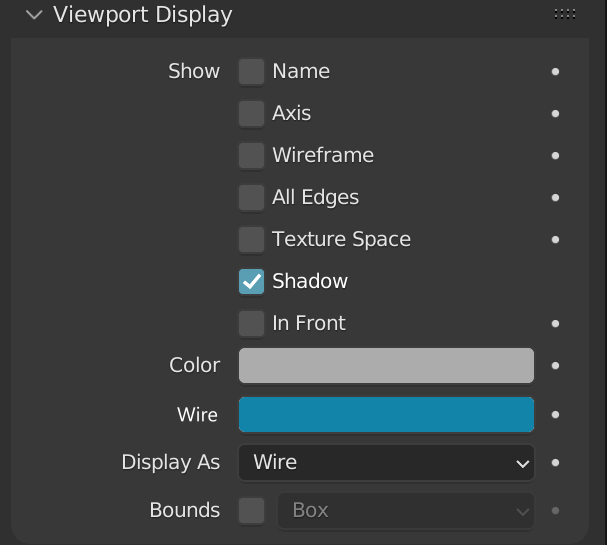Image resolution: width=607 pixels, height=545 pixels.
Task: Click the Display As label
Action: click(x=171, y=462)
